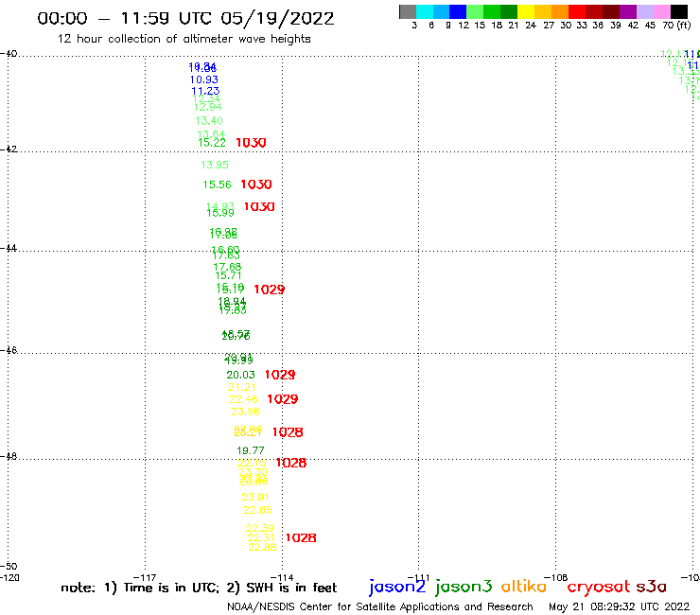Click the '12 hour collection' subtitle
700x615 pixels.
coord(184,39)
